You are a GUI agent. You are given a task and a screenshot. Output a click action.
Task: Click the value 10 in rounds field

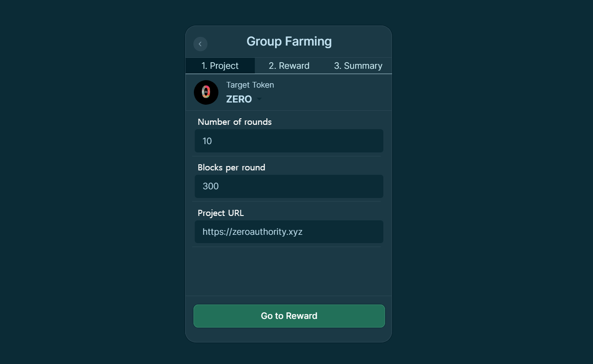click(207, 141)
